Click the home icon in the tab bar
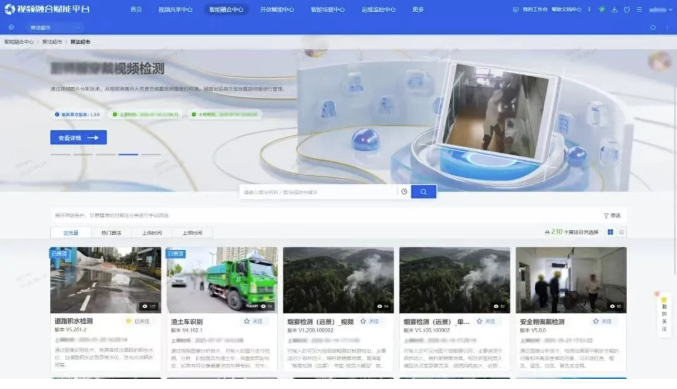This screenshot has width=677, height=389. [x=11, y=27]
